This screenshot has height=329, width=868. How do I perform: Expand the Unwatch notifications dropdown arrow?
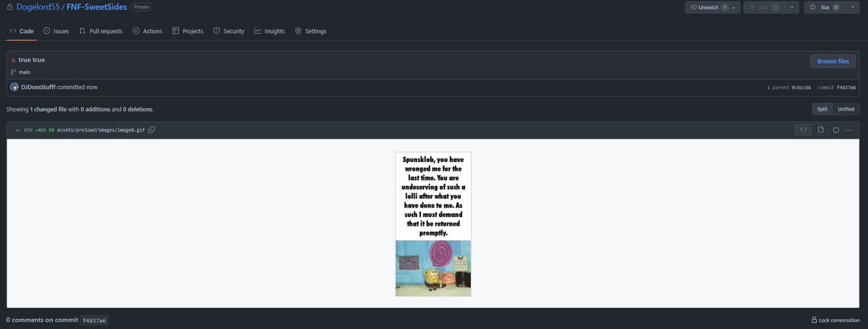[735, 7]
